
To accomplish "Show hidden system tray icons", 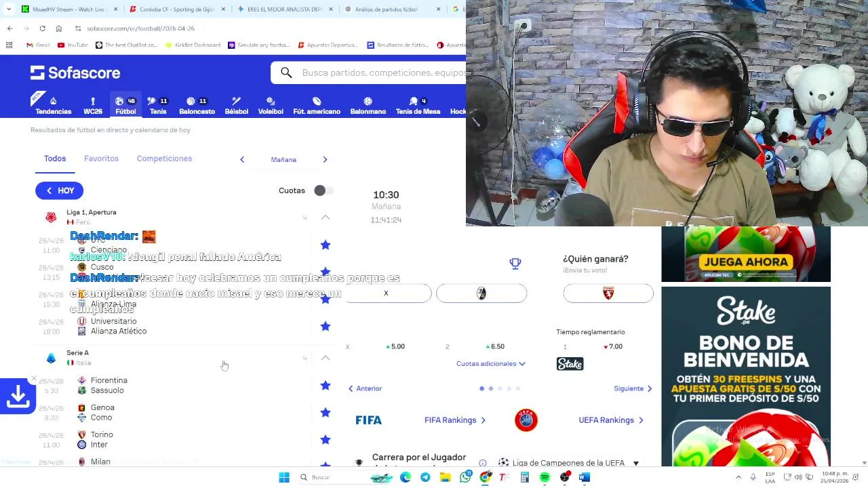I will tap(738, 477).
